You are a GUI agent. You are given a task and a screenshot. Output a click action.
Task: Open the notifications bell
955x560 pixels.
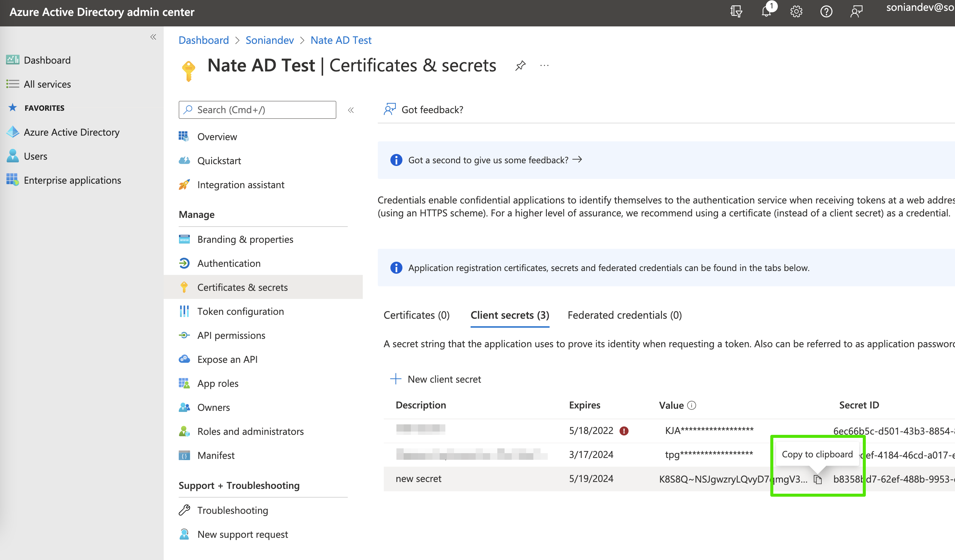pos(767,11)
